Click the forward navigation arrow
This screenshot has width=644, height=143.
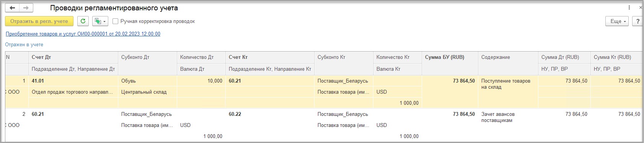coord(26,8)
